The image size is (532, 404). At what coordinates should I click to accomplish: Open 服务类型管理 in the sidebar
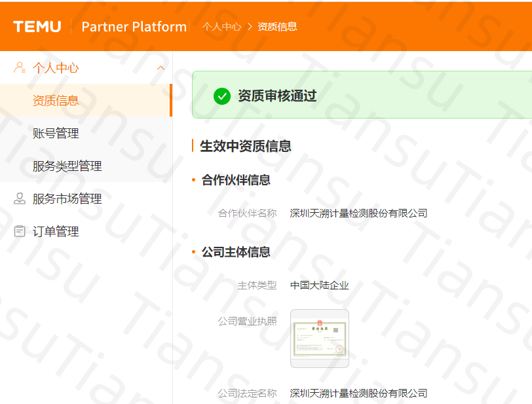coord(67,166)
